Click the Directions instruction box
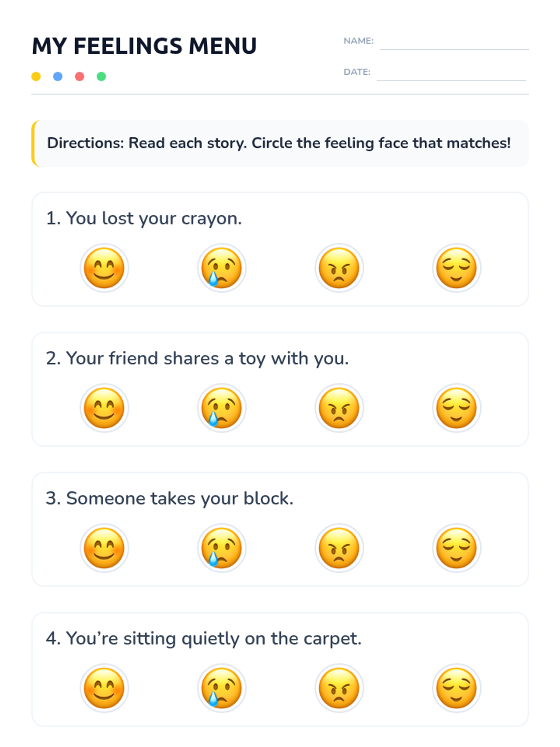560x747 pixels. (280, 143)
